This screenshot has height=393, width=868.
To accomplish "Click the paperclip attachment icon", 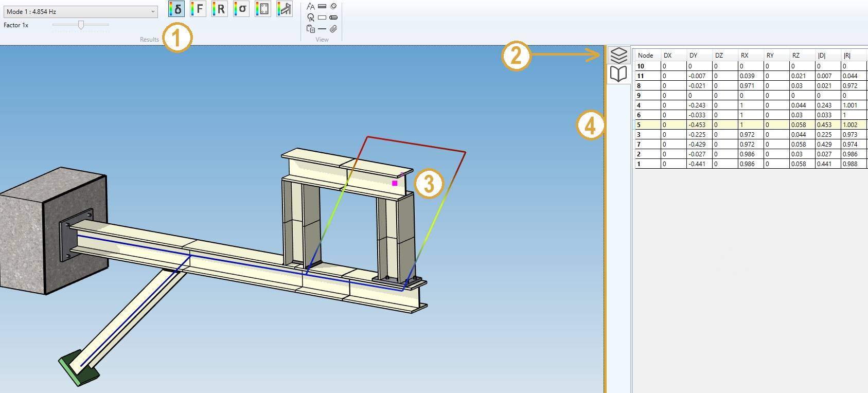I will tap(333, 29).
